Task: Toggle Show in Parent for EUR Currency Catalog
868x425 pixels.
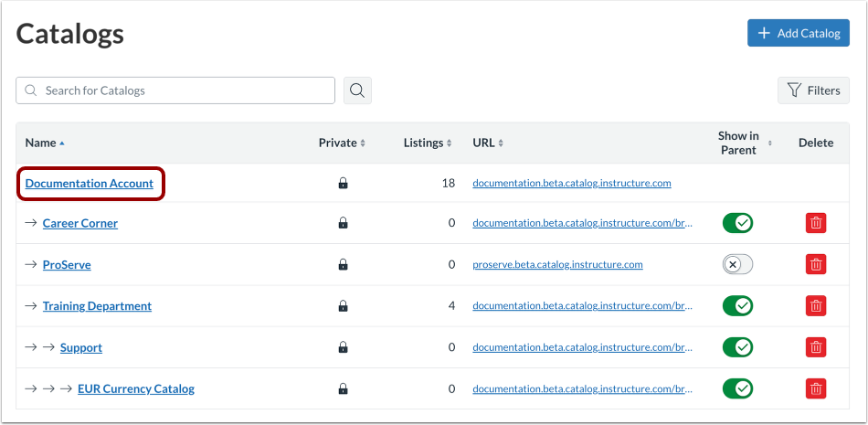Action: [737, 389]
